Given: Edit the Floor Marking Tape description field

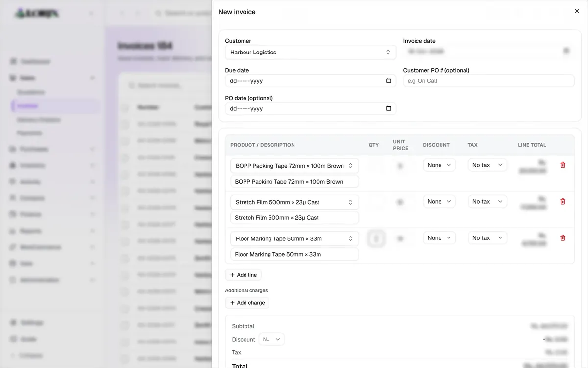Looking at the screenshot, I should tap(294, 254).
